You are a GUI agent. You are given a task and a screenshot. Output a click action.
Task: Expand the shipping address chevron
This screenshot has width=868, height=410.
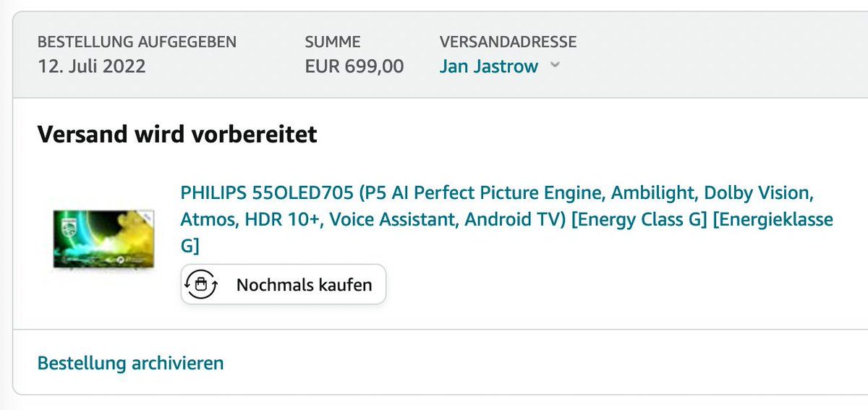(x=555, y=65)
